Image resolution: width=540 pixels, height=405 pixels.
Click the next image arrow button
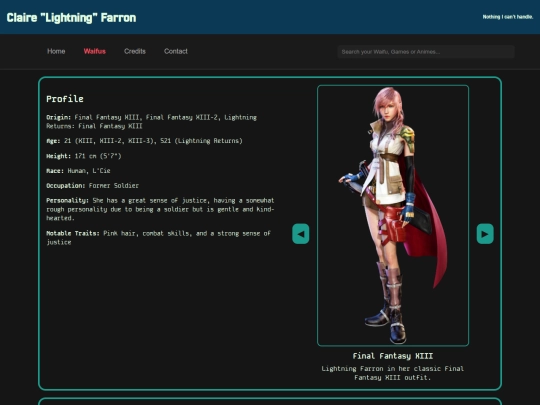pos(485,234)
